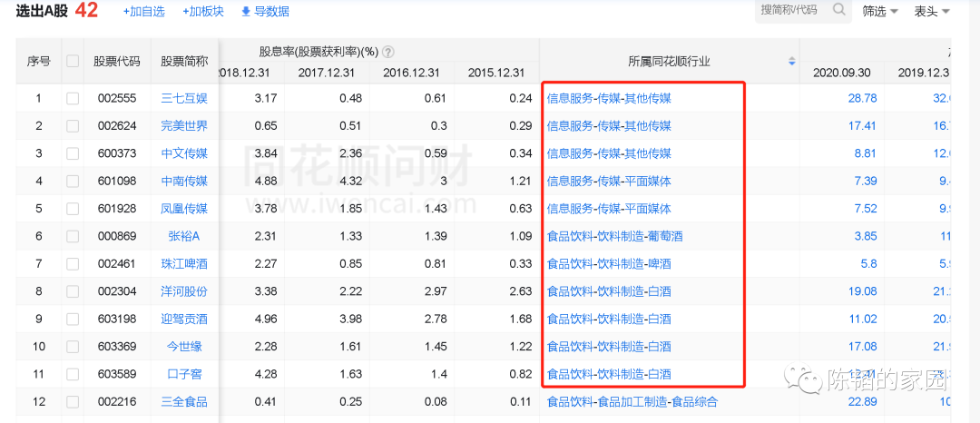Click stock code 002555
980x423 pixels.
click(x=117, y=98)
